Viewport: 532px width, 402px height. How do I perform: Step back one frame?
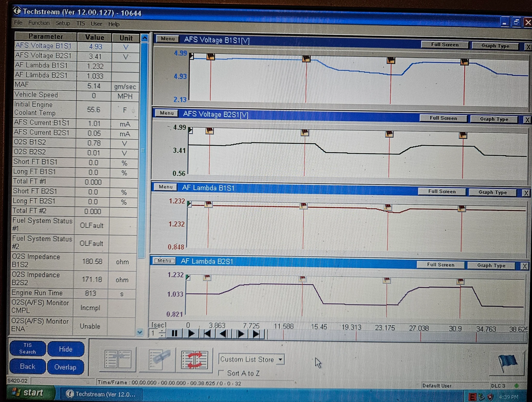[x=223, y=334]
